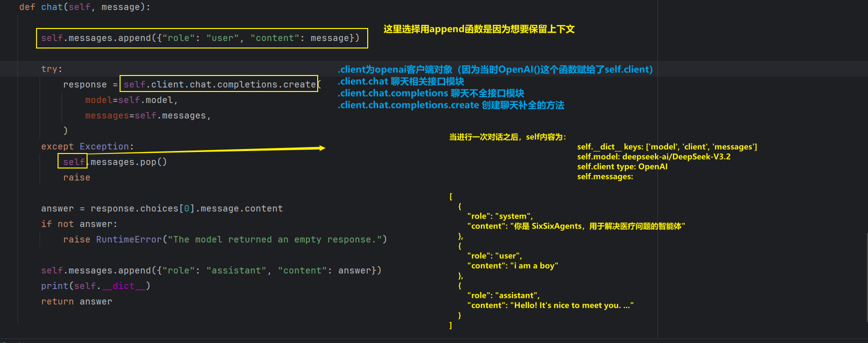
Task: Click the 'print(self.__dict__)' line
Action: tap(96, 286)
